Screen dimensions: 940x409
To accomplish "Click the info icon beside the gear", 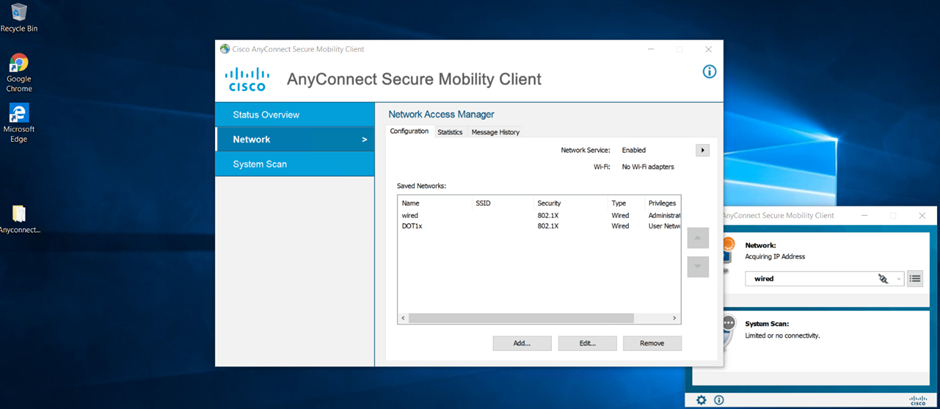I will tap(718, 400).
